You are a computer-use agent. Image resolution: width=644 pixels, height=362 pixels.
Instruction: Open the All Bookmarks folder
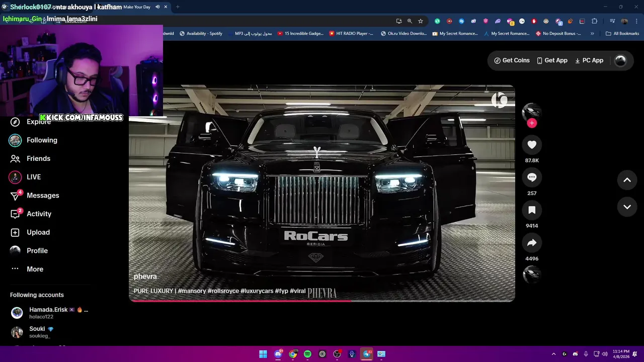(x=622, y=34)
